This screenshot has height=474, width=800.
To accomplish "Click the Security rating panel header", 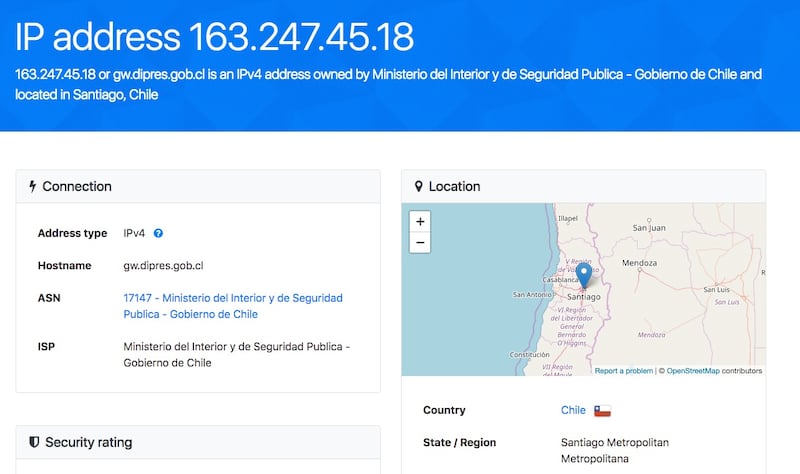I will (198, 442).
